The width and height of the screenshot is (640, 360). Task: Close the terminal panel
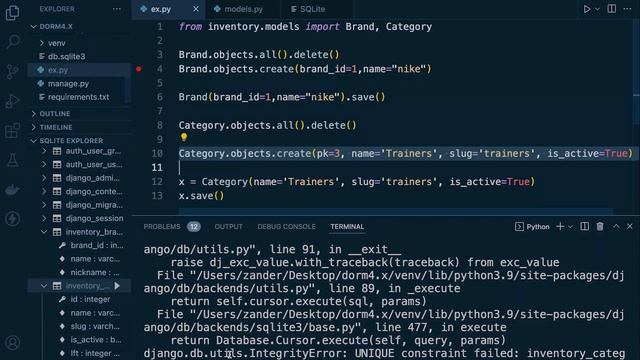click(630, 227)
